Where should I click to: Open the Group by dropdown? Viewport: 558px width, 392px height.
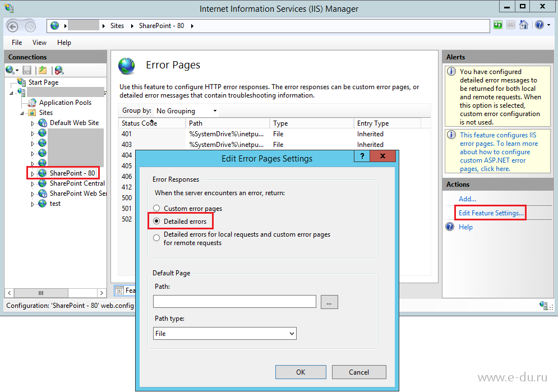[215, 110]
